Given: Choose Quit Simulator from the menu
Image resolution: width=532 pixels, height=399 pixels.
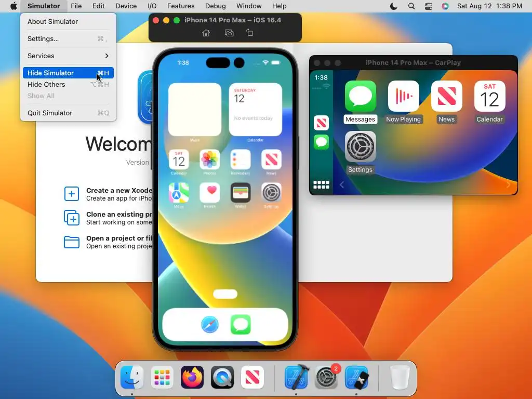Looking at the screenshot, I should [x=68, y=113].
